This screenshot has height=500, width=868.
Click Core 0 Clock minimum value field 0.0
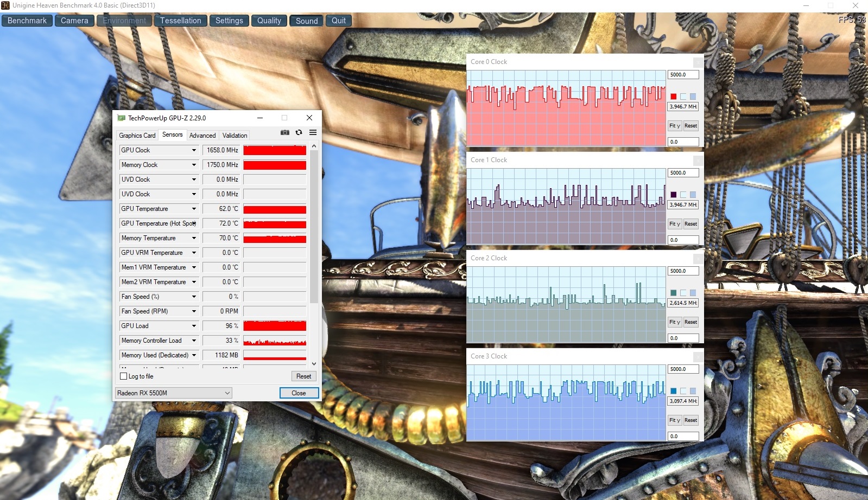point(683,142)
